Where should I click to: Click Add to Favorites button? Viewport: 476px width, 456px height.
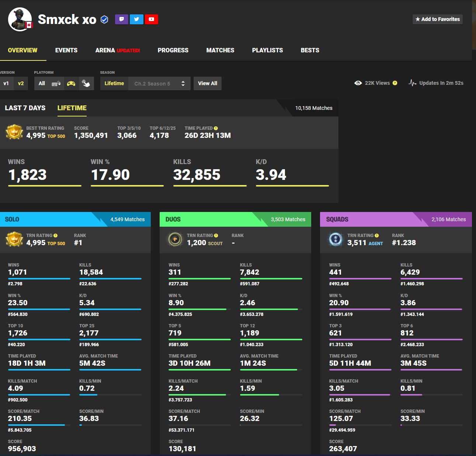click(438, 19)
